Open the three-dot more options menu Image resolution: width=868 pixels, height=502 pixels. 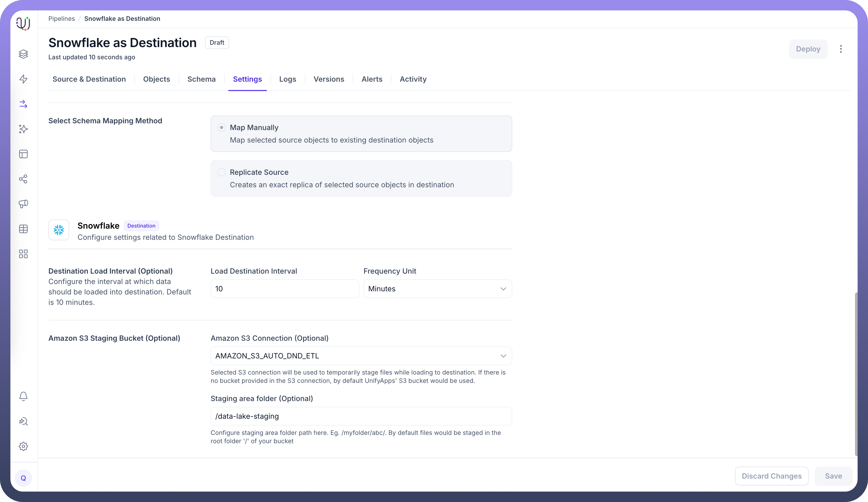click(x=841, y=49)
